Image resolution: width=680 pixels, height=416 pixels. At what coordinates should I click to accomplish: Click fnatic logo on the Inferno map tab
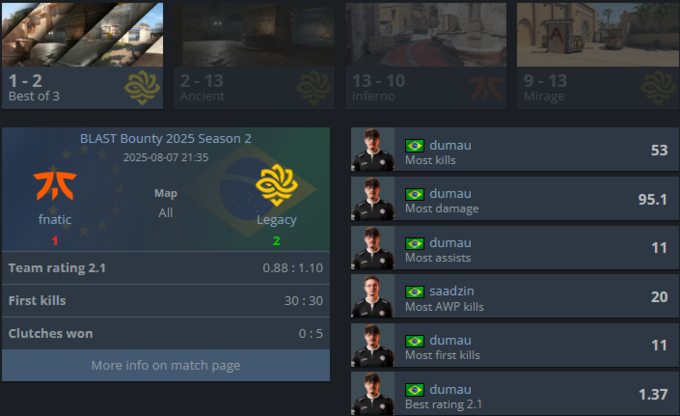[x=486, y=88]
